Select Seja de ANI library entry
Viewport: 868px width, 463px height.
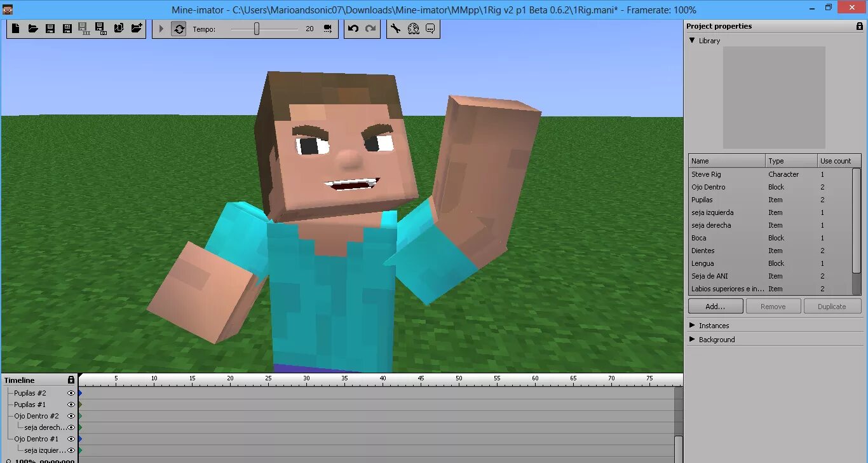tap(770, 276)
